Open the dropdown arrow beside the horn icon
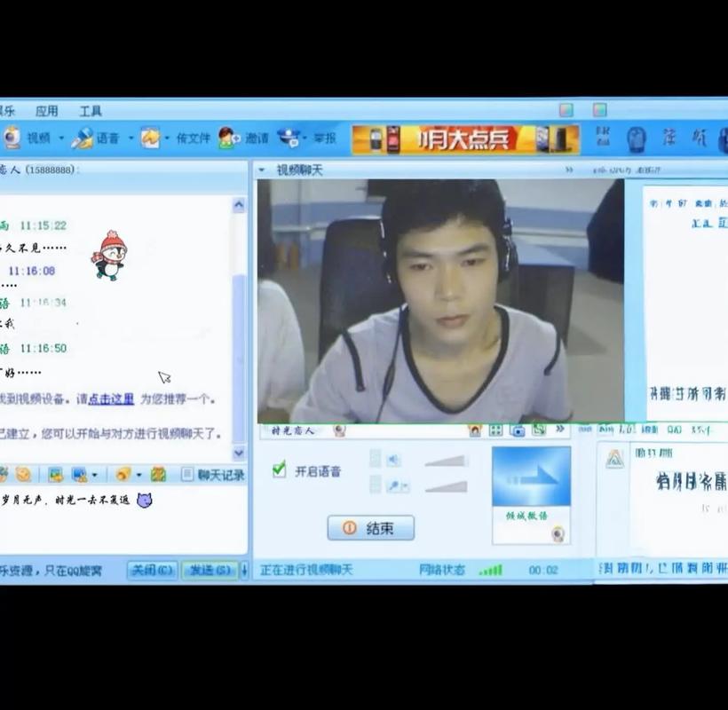 pyautogui.click(x=138, y=475)
